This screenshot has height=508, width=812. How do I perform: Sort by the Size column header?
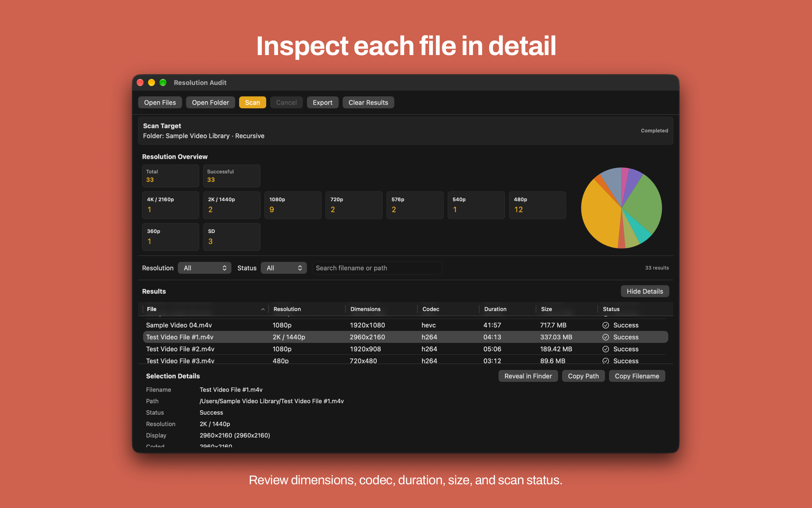567,309
